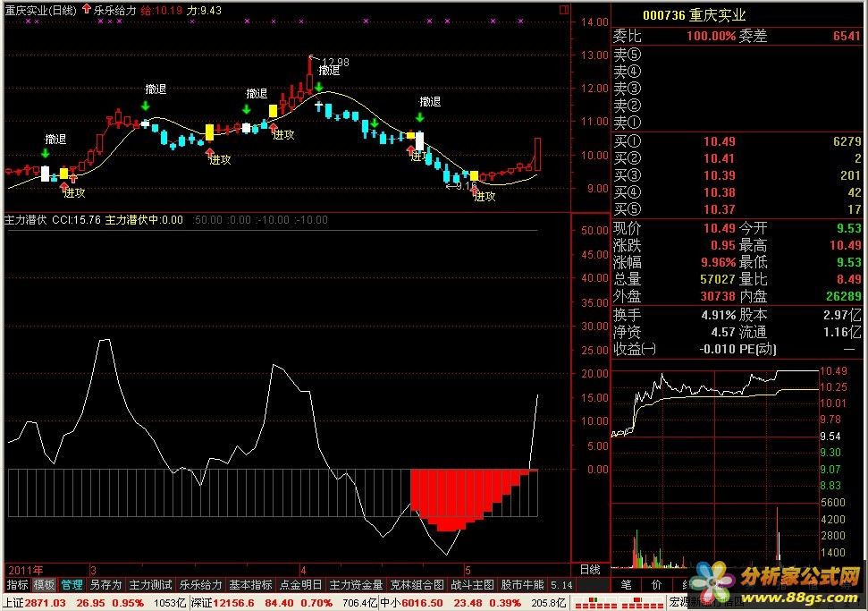Image resolution: width=868 pixels, height=611 pixels.
Task: Click the 委差 value 6541
Action: (x=847, y=37)
